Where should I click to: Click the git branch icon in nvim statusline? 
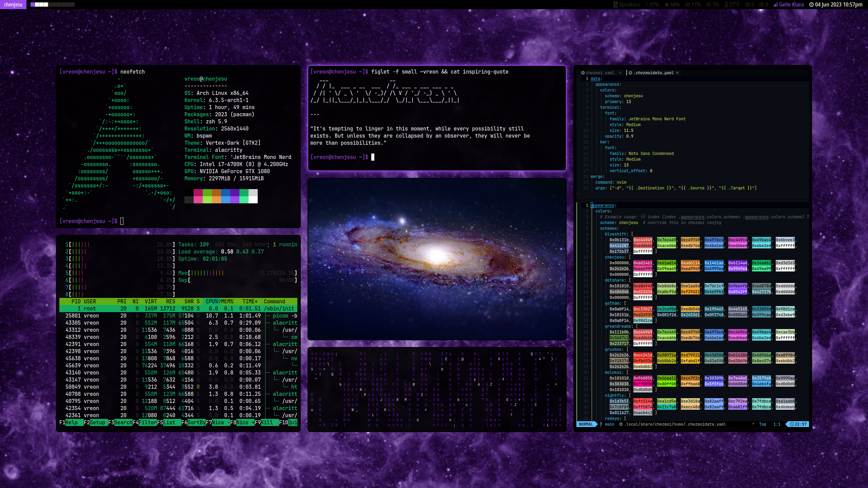tap(601, 424)
